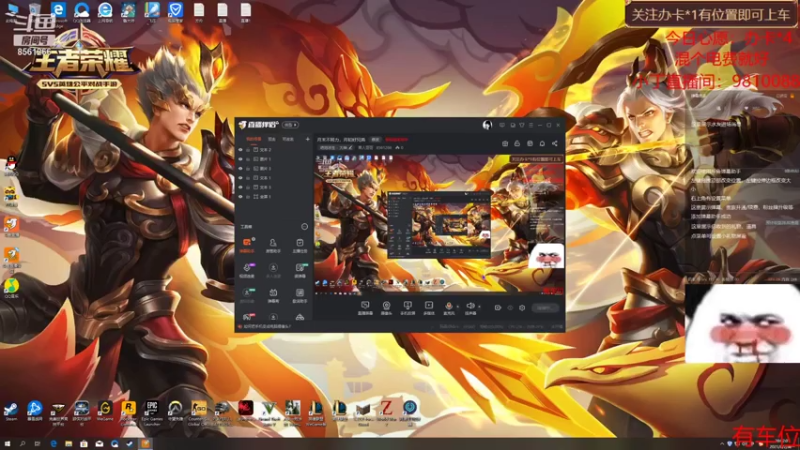Open the hamburger menu in the title bar
Image resolution: width=800 pixels, height=450 pixels.
(531, 125)
